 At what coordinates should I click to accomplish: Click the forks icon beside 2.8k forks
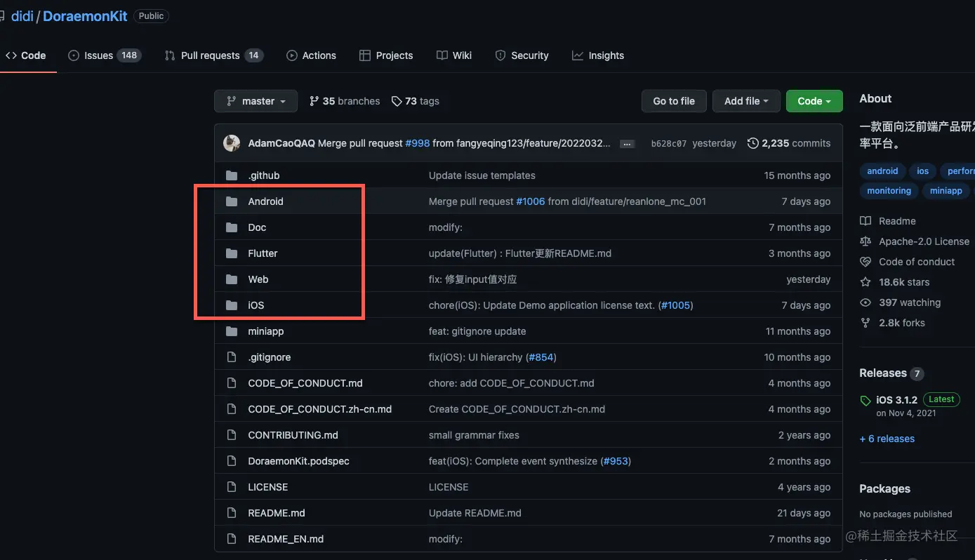click(865, 323)
